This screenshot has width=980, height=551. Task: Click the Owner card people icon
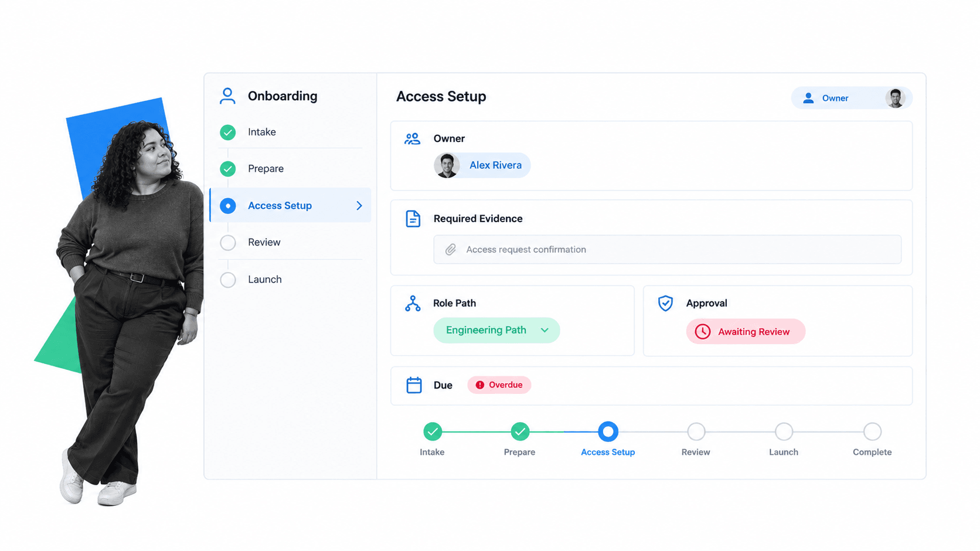(x=413, y=139)
